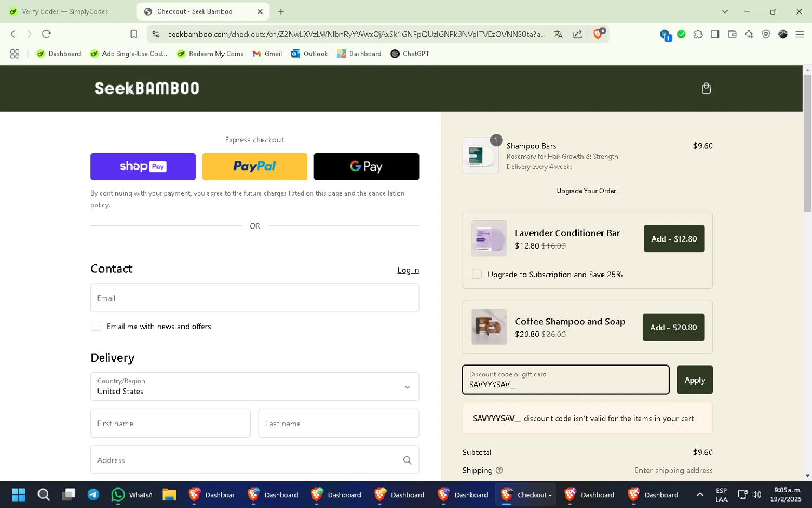Check Email me with news and offers
812x508 pixels.
[96, 326]
